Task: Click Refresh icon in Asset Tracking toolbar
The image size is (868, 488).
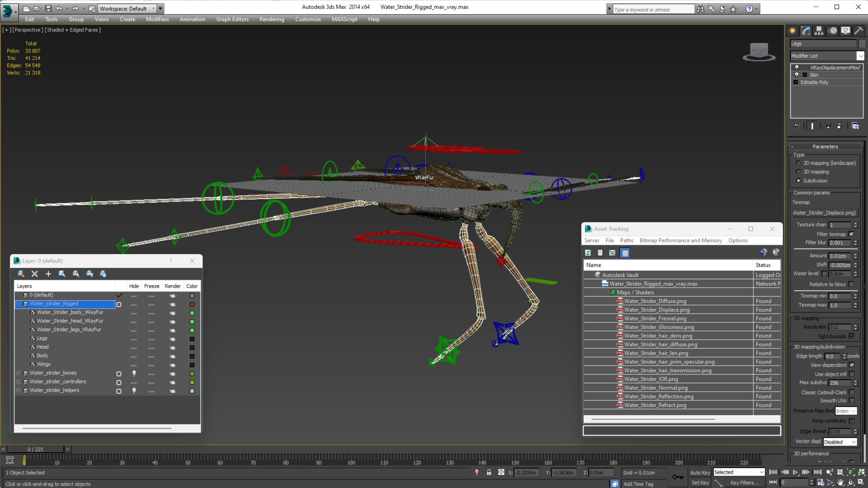Action: (x=588, y=253)
